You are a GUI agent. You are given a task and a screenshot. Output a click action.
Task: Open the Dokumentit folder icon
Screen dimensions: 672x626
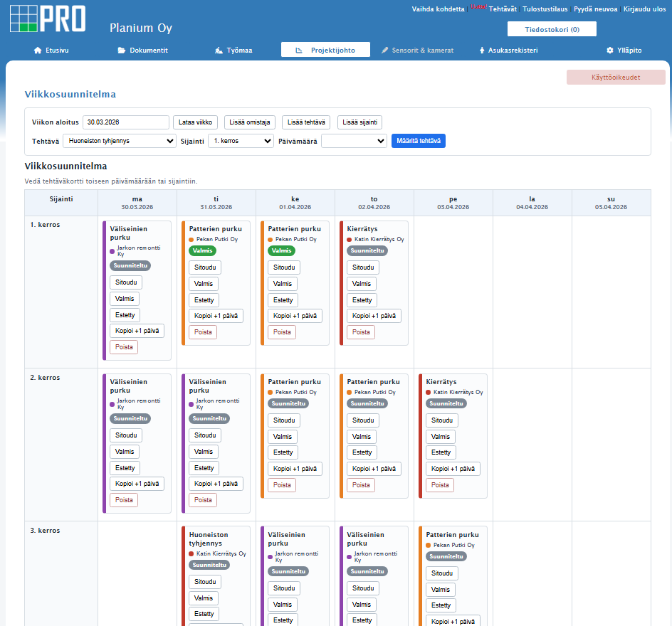(121, 50)
